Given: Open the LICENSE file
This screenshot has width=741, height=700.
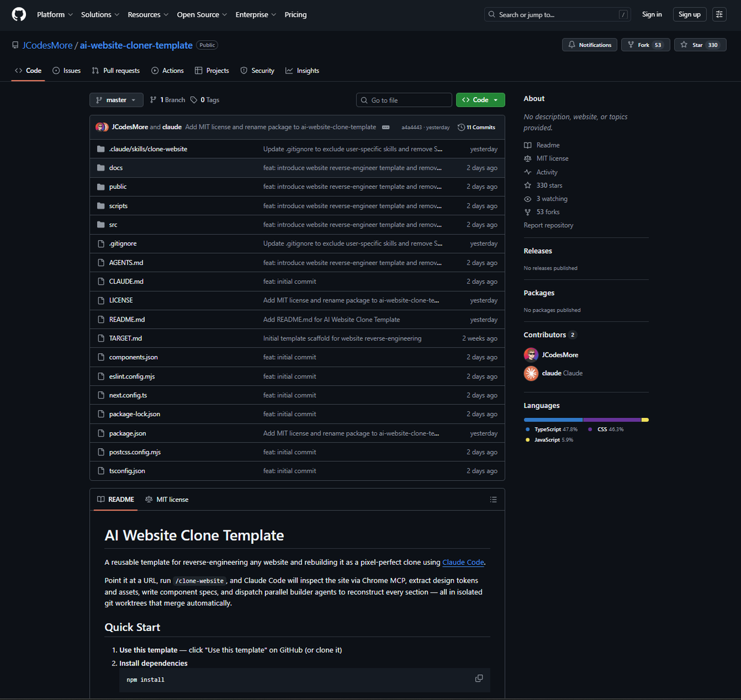Looking at the screenshot, I should tap(121, 300).
